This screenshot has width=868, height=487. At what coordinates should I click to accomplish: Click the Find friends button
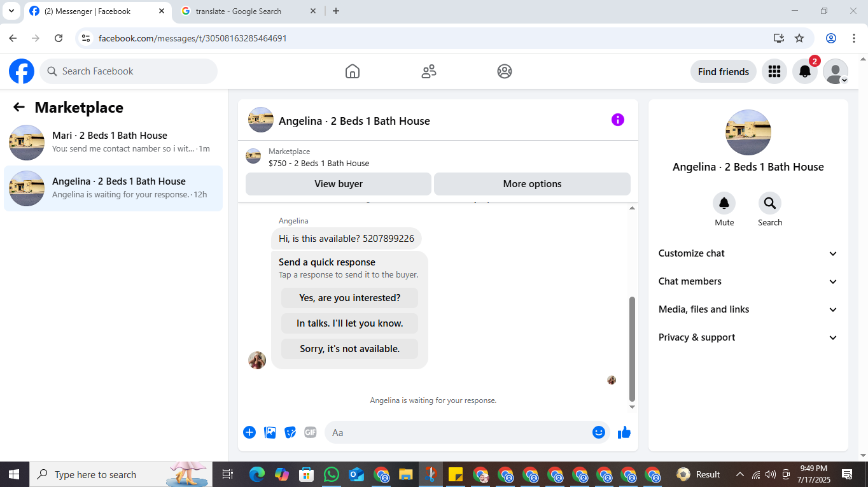[724, 71]
